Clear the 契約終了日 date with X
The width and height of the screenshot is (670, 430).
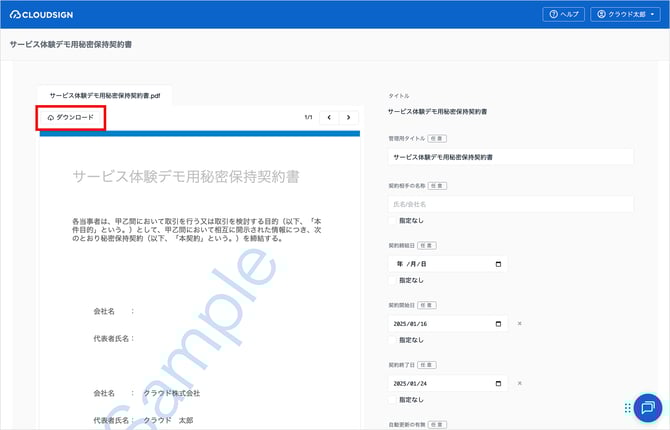[x=519, y=384]
